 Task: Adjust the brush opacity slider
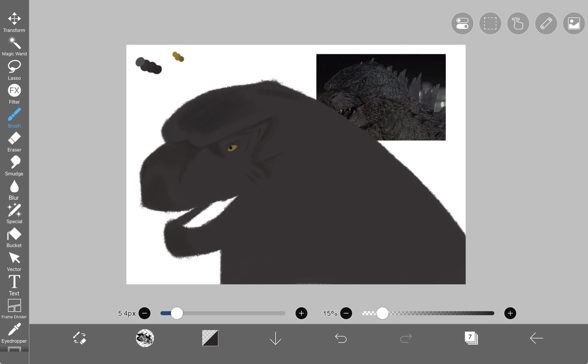428,313
